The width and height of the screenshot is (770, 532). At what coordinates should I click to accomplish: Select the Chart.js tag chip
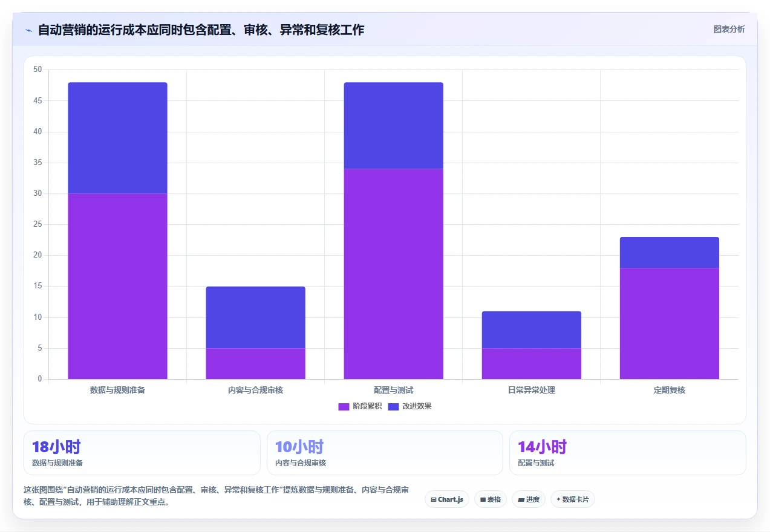[446, 499]
